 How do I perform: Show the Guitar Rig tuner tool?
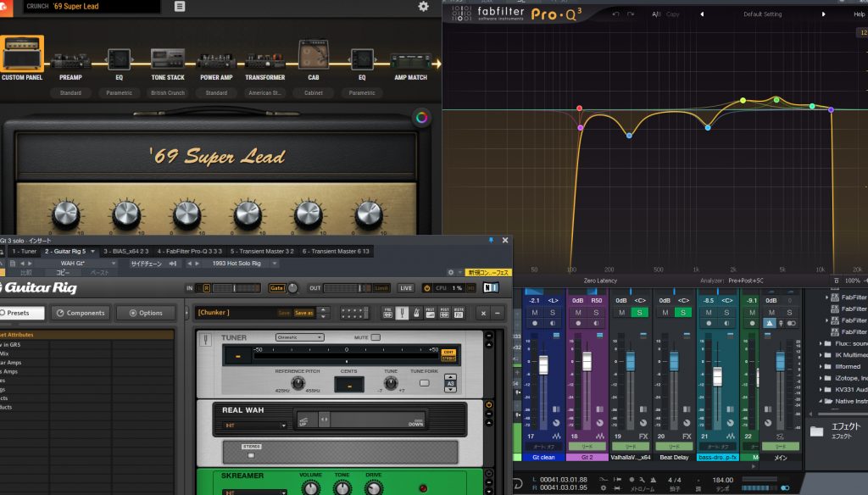tap(403, 313)
